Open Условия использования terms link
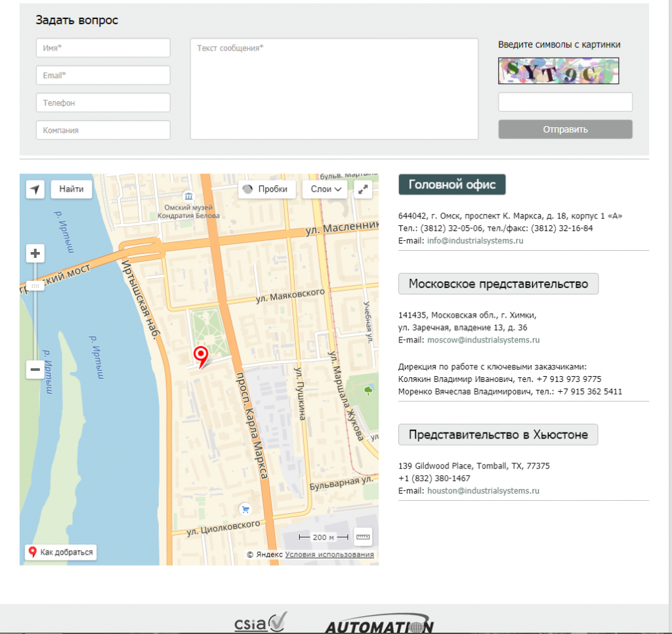Viewport: 672px width, 634px height. 329,555
